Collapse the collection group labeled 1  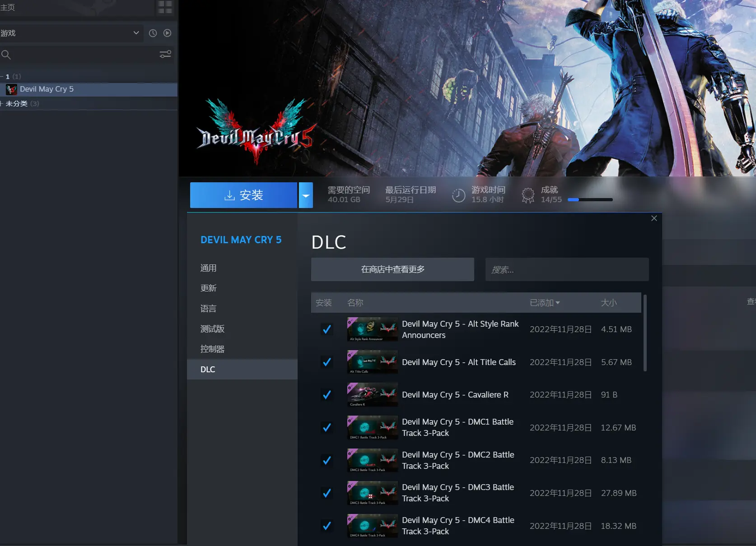pos(2,77)
